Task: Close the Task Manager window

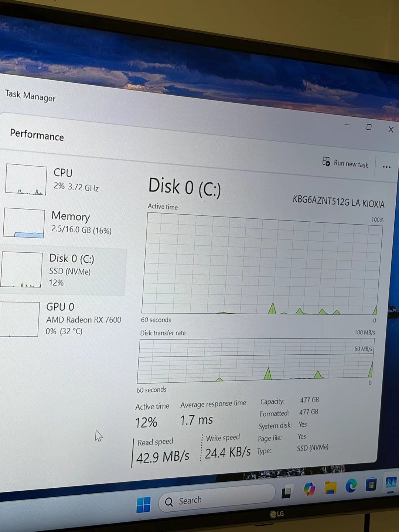Action: pyautogui.click(x=391, y=129)
